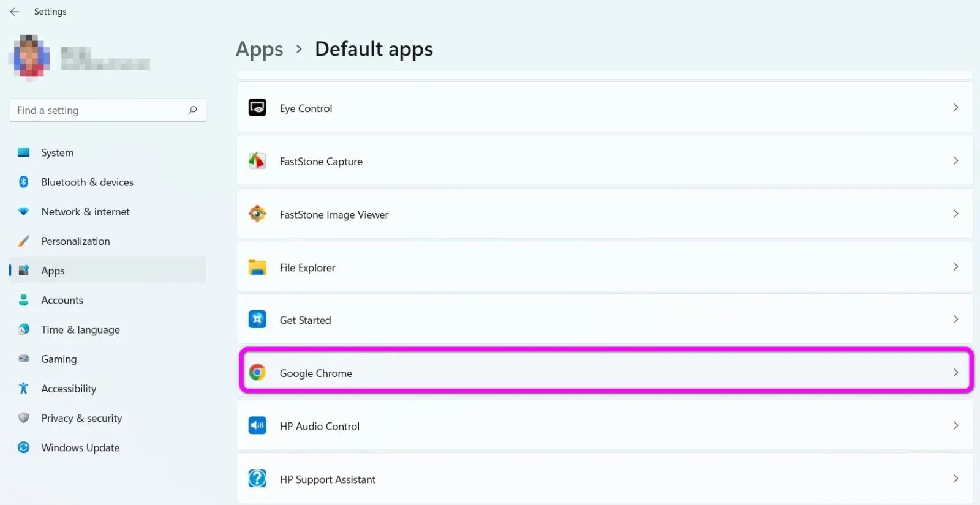Click the search magnifier icon

pos(193,110)
